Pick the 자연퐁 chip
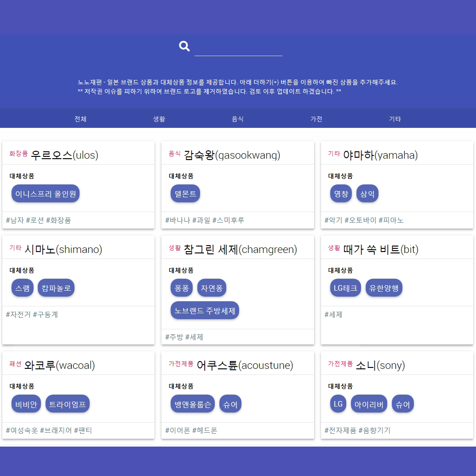Viewport: 476px width, 476px height. point(212,288)
